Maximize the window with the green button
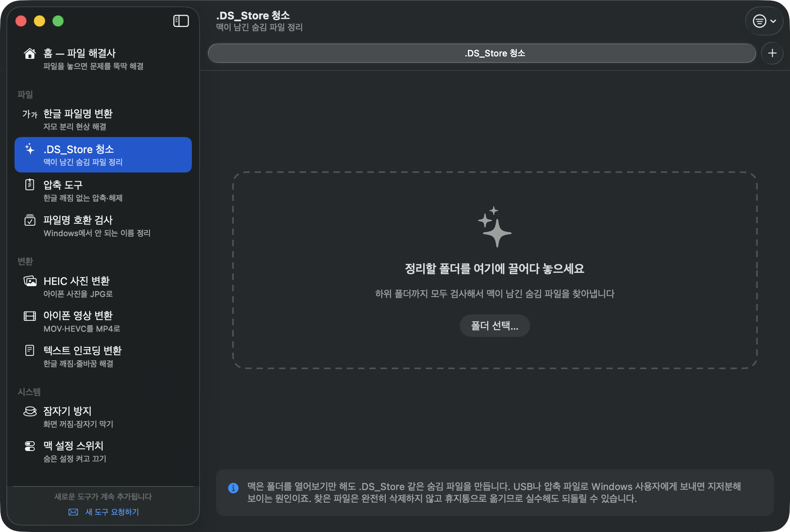The width and height of the screenshot is (790, 532). click(x=58, y=21)
